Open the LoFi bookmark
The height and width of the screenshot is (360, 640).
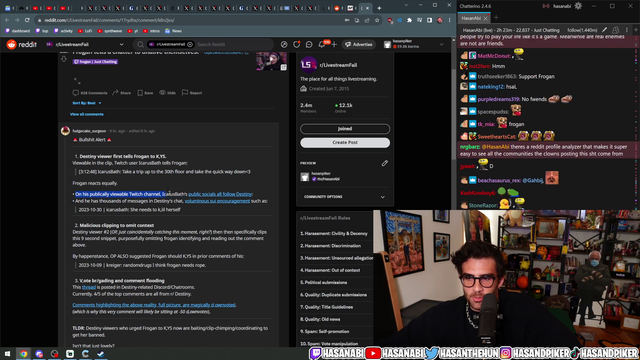tap(85, 31)
